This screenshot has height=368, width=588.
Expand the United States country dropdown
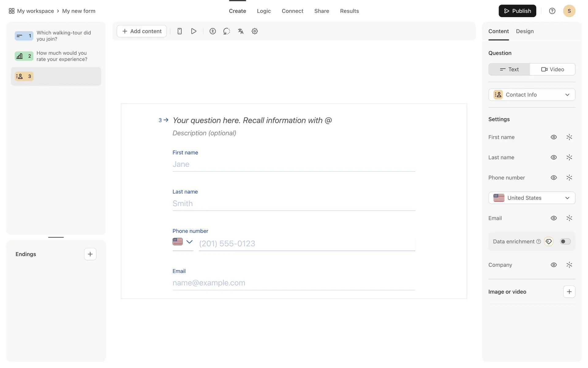(532, 198)
